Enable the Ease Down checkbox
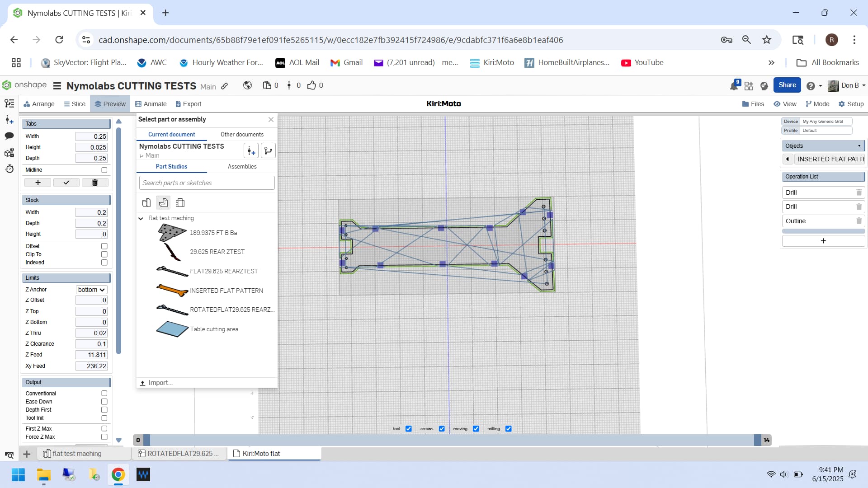The height and width of the screenshot is (488, 868). [104, 402]
